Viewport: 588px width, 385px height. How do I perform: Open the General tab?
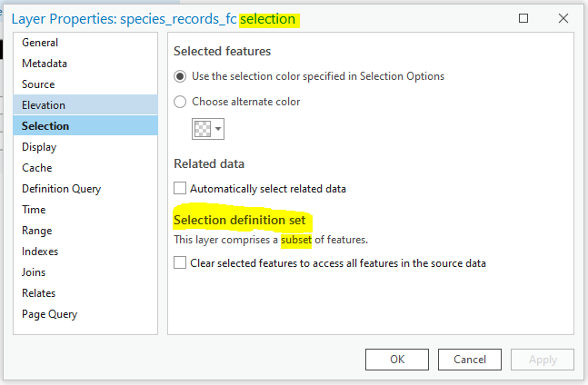40,43
